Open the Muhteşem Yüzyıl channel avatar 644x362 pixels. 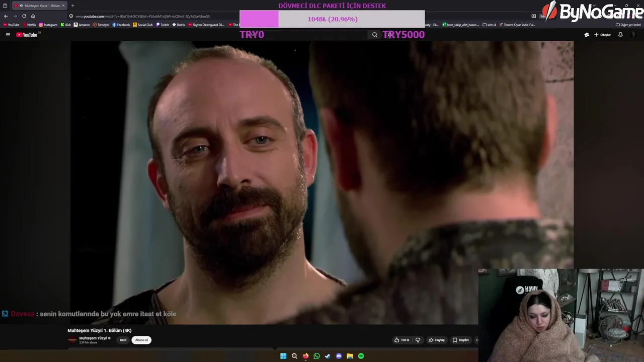tap(72, 340)
